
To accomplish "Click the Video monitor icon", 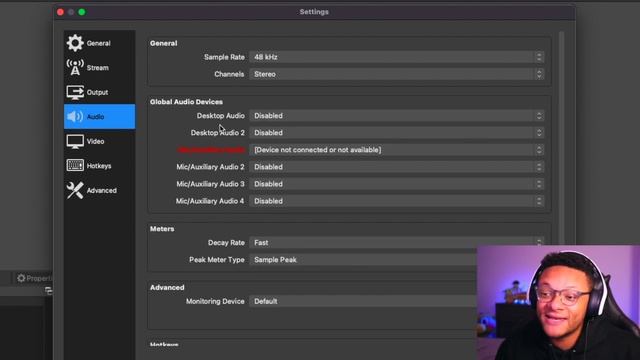I will [75, 142].
